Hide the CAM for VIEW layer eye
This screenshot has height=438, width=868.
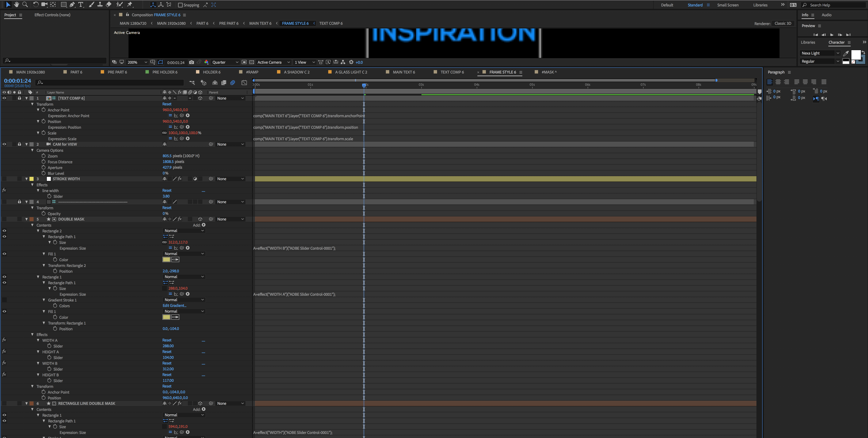pos(4,144)
